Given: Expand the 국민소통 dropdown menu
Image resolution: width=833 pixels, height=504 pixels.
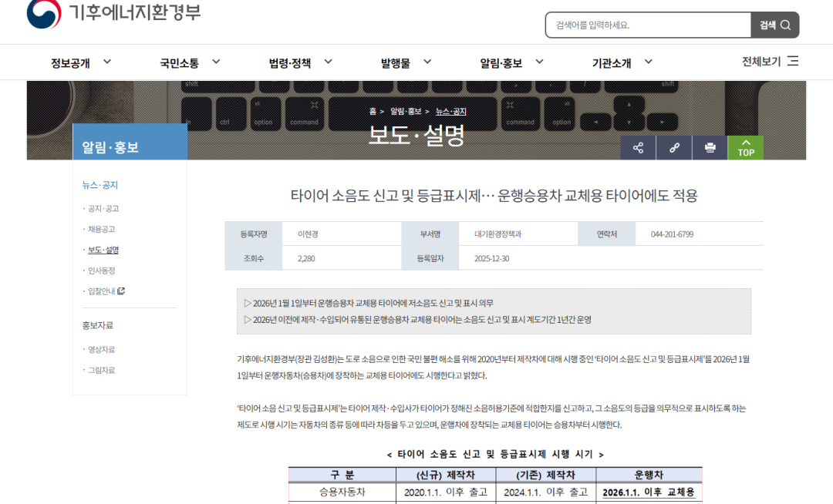Looking at the screenshot, I should [x=190, y=62].
